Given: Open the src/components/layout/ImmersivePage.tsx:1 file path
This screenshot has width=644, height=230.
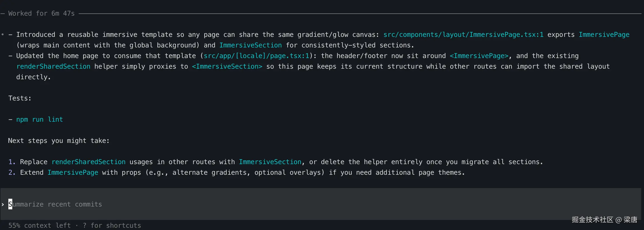Looking at the screenshot, I should [463, 35].
